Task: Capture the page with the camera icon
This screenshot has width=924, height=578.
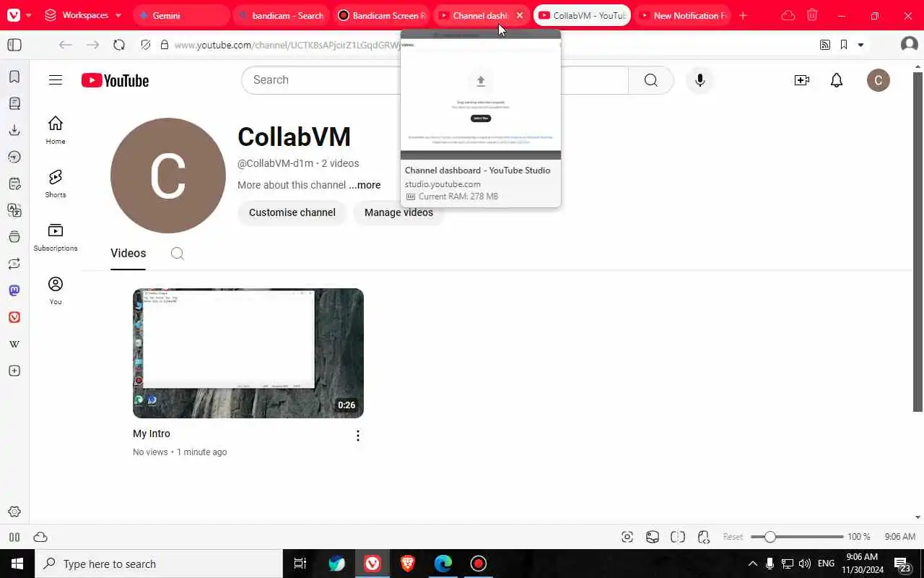Action: tap(627, 537)
